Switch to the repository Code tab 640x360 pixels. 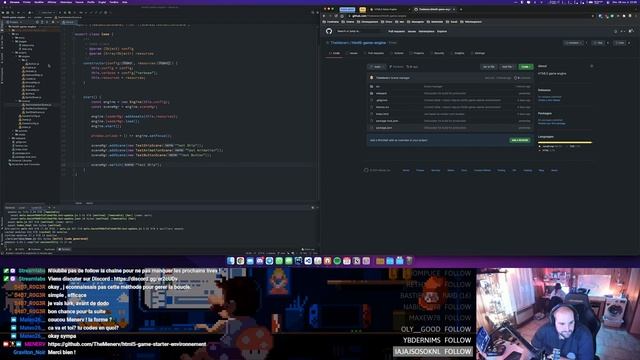pos(335,53)
